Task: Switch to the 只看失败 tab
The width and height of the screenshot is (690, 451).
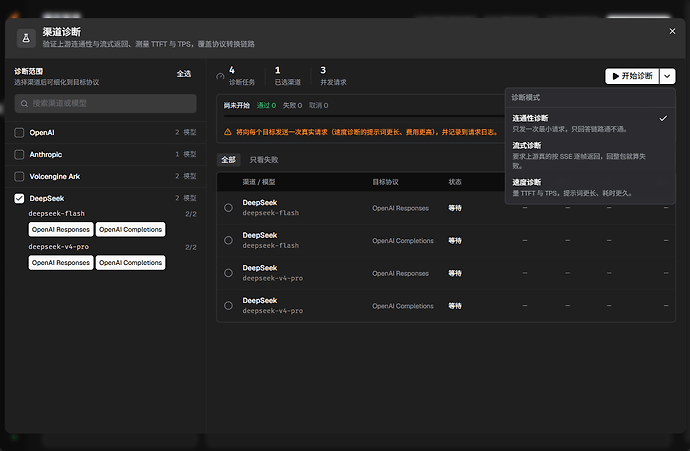Action: click(264, 160)
